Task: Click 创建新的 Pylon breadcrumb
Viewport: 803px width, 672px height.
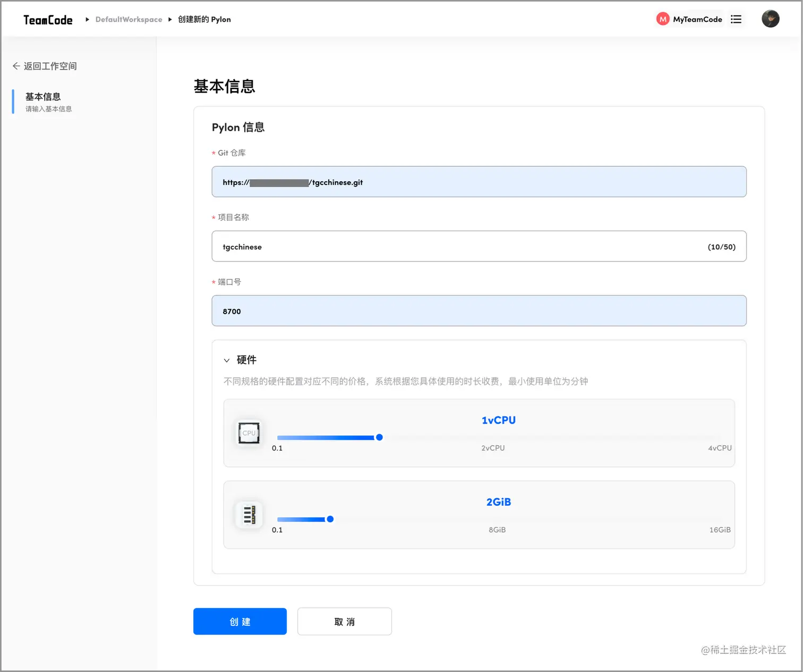Action: (x=204, y=20)
